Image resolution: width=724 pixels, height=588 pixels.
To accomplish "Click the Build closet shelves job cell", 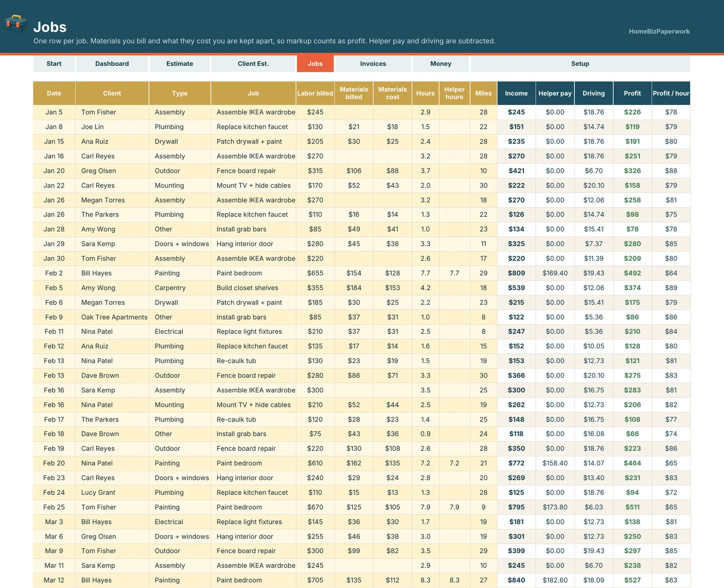I will [x=253, y=288].
